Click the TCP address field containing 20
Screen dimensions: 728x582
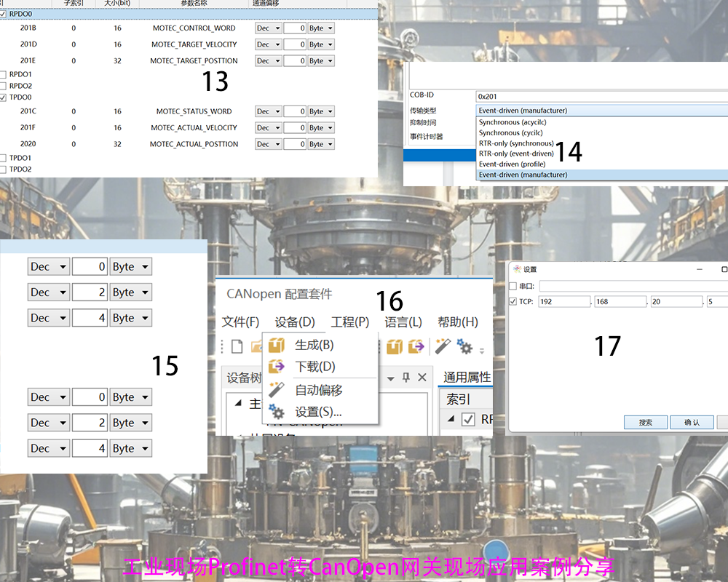(676, 302)
